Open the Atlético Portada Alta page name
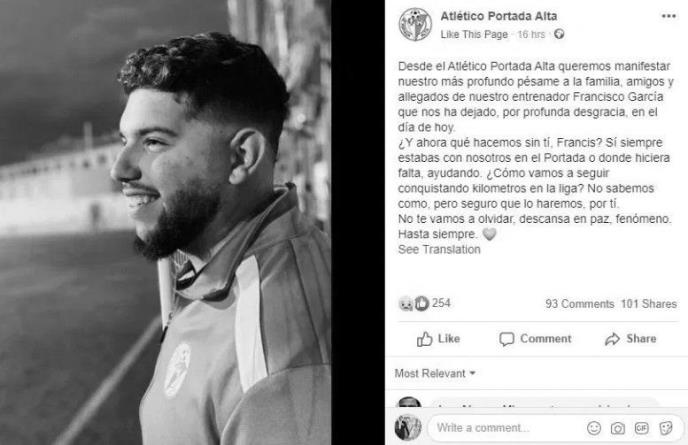The height and width of the screenshot is (445, 688). pos(498,16)
